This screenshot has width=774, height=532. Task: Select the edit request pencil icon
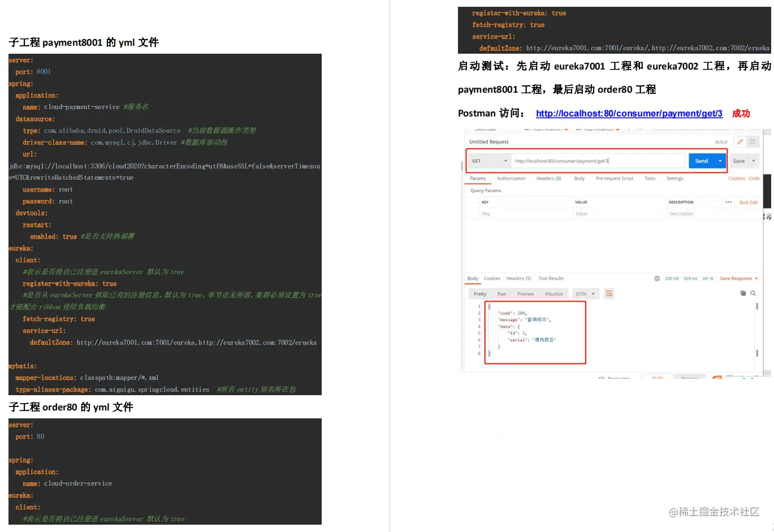point(740,142)
